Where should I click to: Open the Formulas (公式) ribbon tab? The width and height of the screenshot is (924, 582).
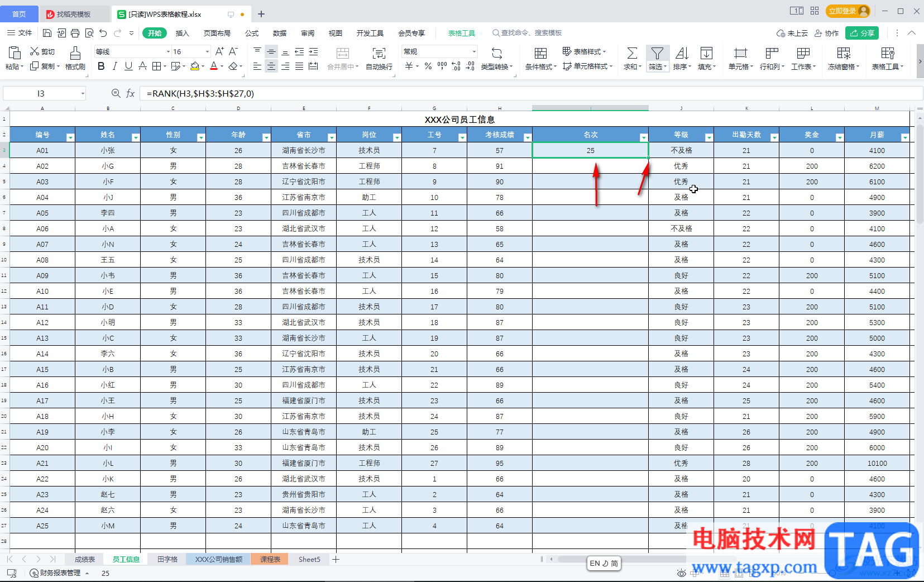click(252, 33)
